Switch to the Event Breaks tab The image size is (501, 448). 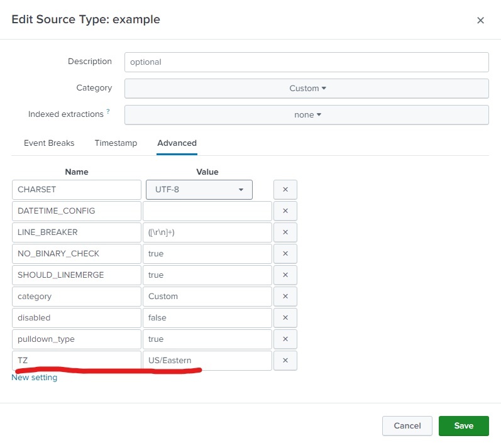(x=49, y=143)
